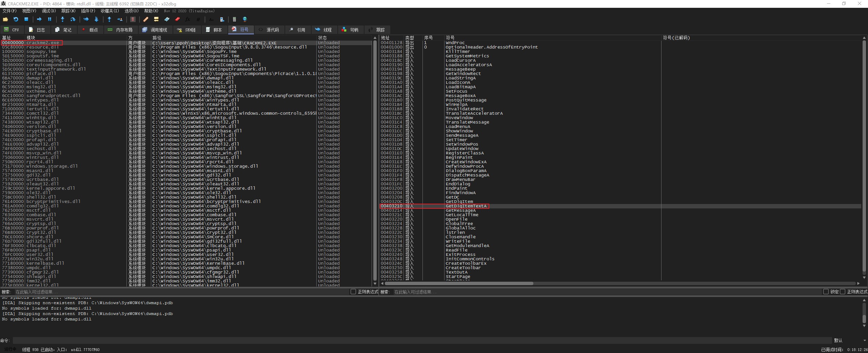Tick the 锁定 lock checkbox
The image size is (868, 353).
pyautogui.click(x=826, y=292)
